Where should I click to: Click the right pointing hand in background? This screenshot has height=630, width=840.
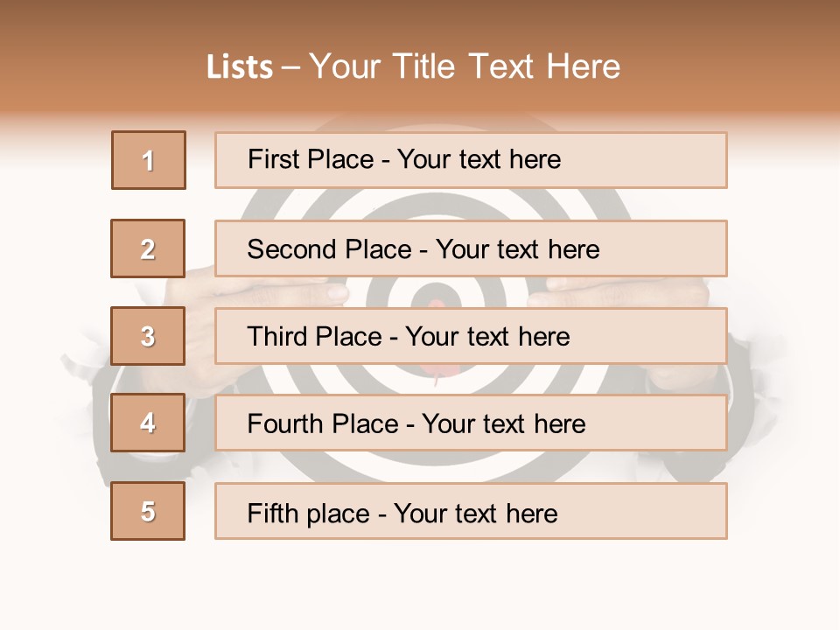[x=612, y=293]
